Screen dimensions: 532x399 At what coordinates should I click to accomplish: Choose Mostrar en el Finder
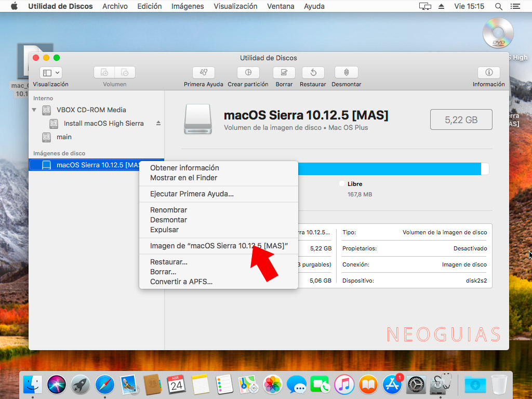tap(183, 178)
